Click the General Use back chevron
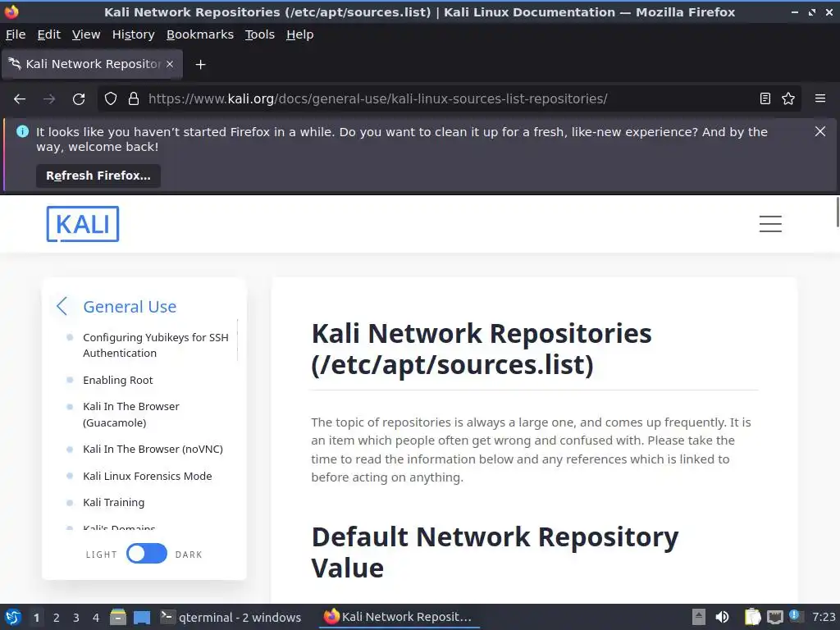 [62, 307]
